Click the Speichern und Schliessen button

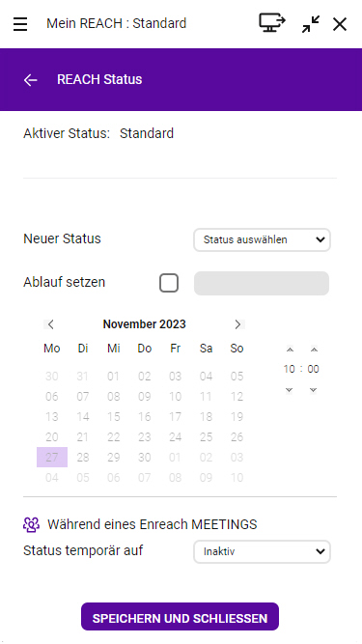pyautogui.click(x=180, y=616)
